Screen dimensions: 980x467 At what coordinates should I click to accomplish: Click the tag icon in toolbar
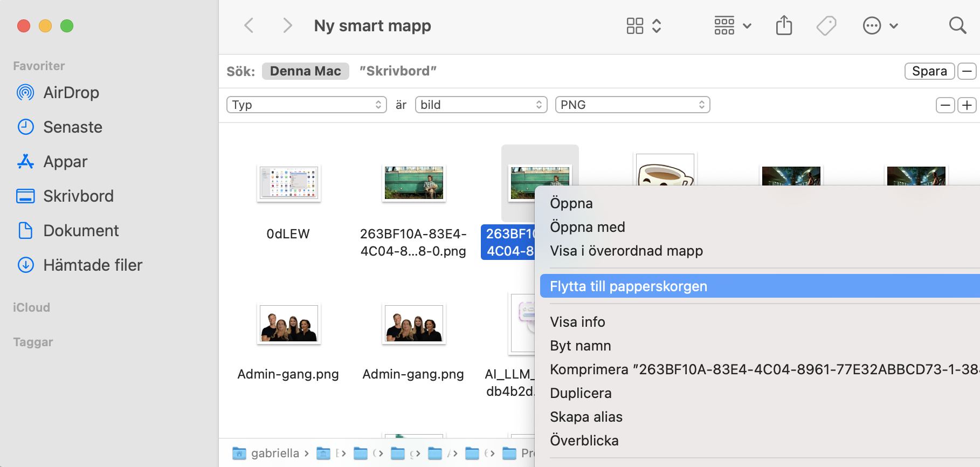click(826, 25)
